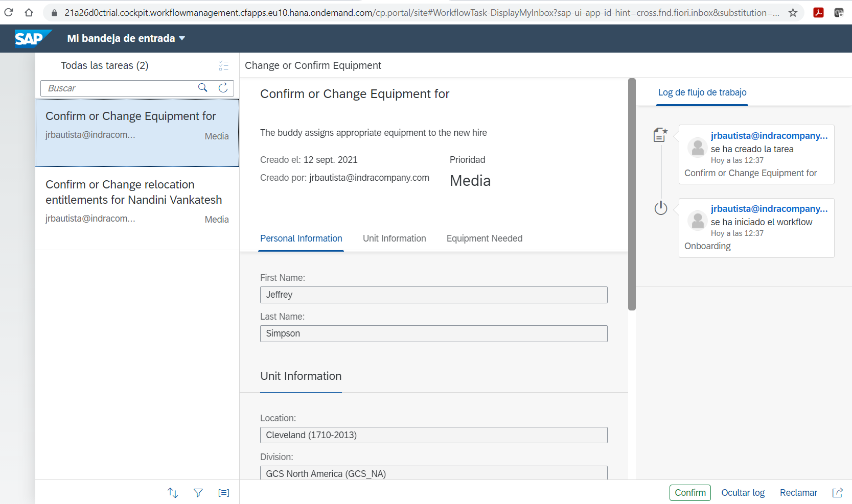852x504 pixels.
Task: Open the share action icon
Action: tap(837, 493)
